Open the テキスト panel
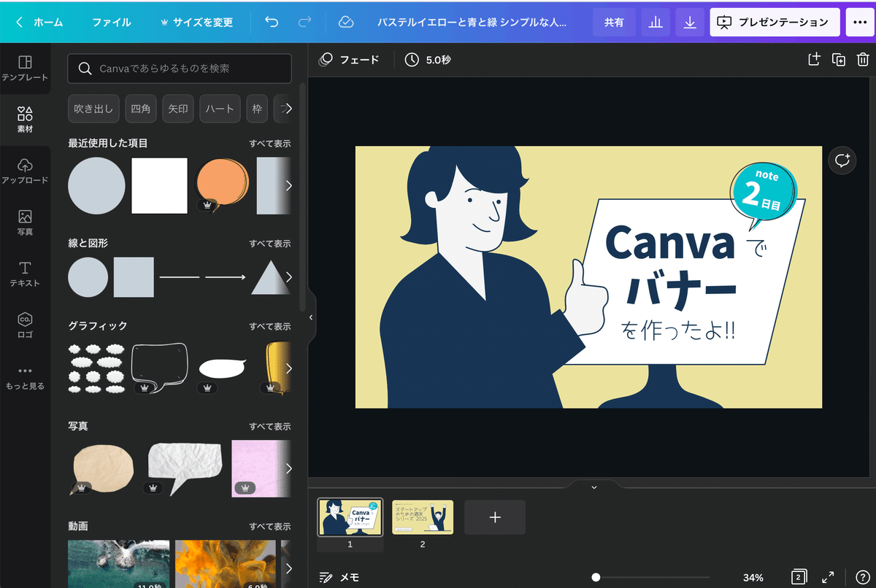876x588 pixels. coord(25,274)
